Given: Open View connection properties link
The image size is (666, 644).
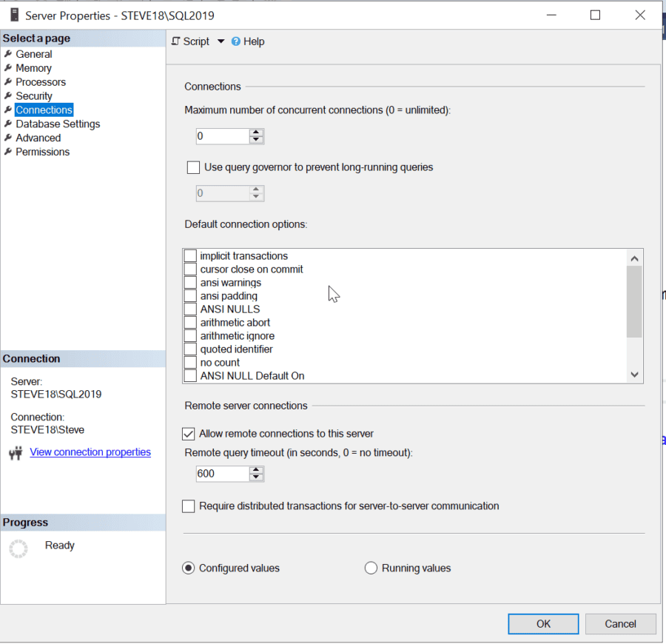Looking at the screenshot, I should (90, 452).
